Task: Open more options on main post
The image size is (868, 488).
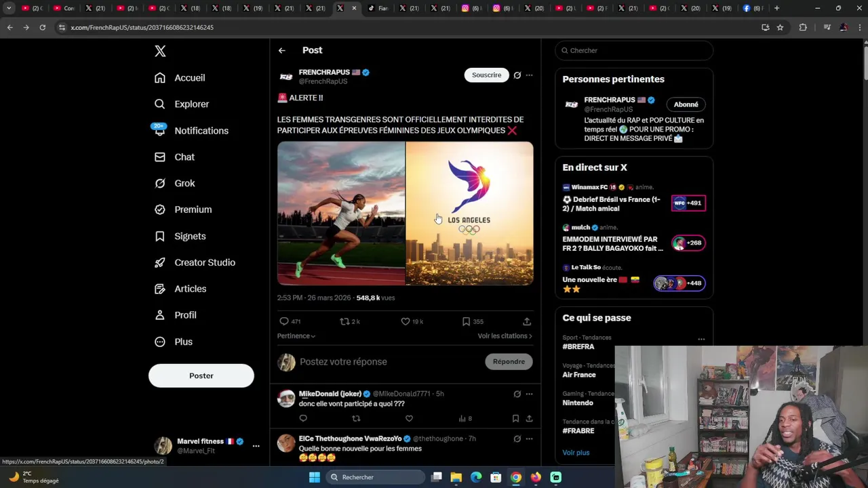Action: (530, 75)
